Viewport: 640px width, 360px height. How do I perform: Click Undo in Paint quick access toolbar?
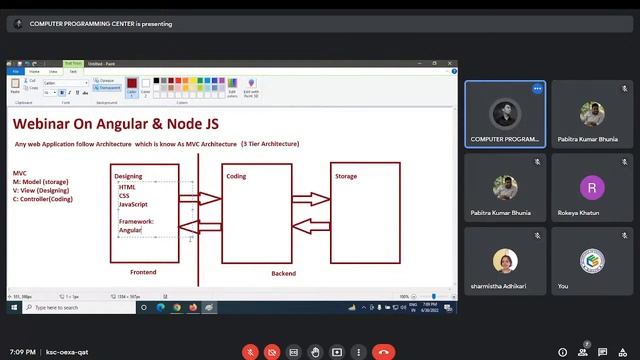[27, 64]
